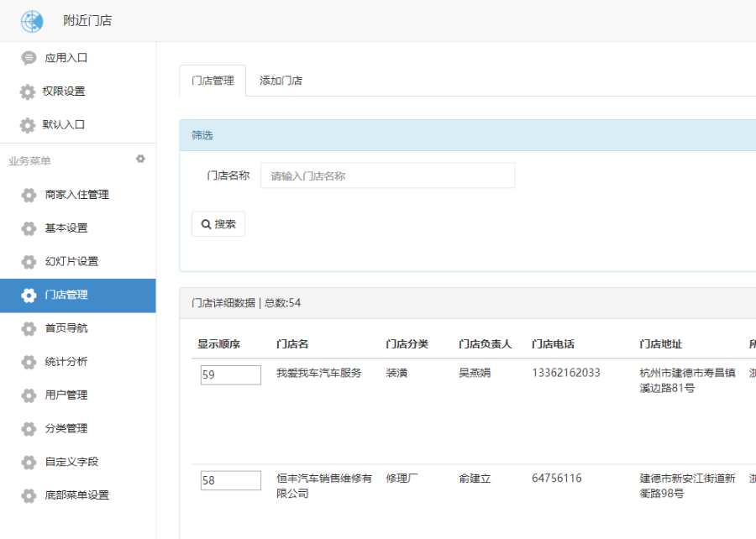Click the display order field showing 59
Screen dimensions: 756x539
coord(230,375)
